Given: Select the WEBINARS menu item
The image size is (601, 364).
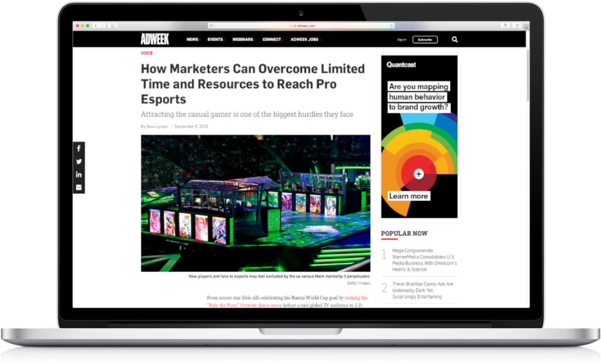Looking at the screenshot, I should coord(244,39).
